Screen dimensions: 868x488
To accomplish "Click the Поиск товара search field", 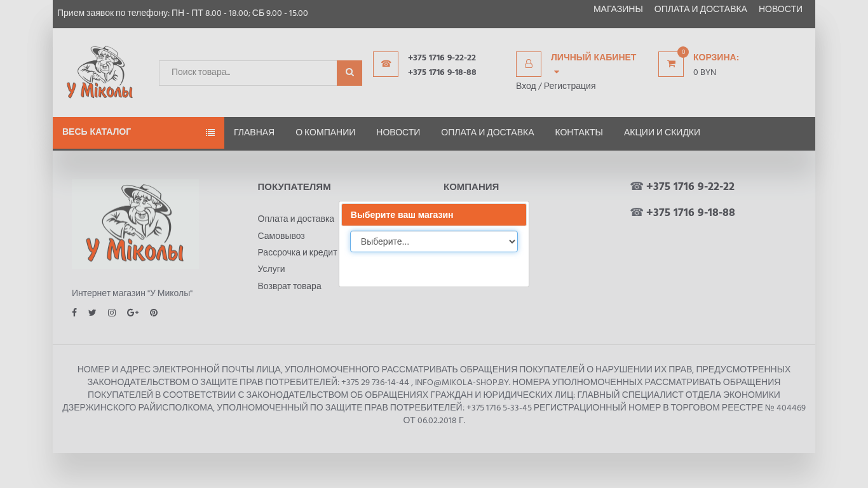I will (x=248, y=73).
